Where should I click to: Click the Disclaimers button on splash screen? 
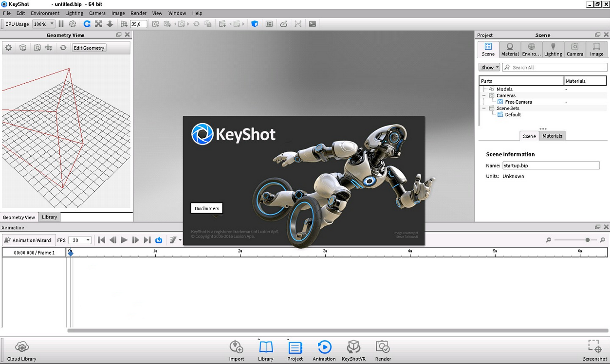click(x=207, y=208)
